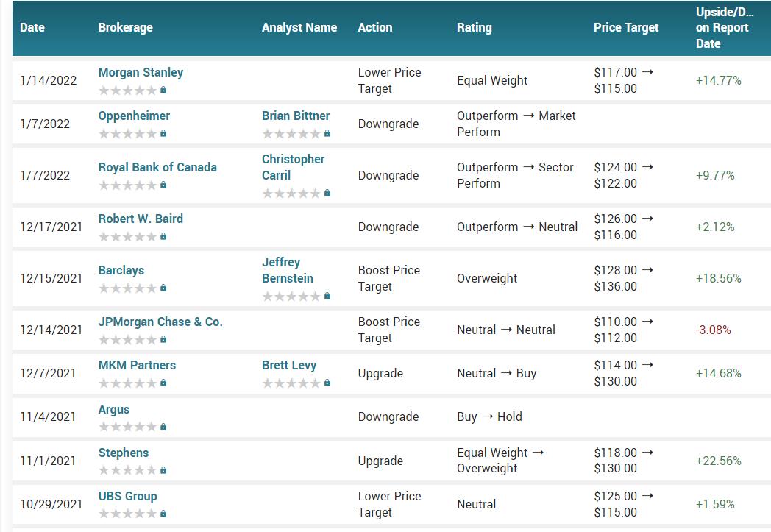Viewport: 771px width, 532px height.
Task: Select the +22.56% upside value
Action: pos(718,461)
